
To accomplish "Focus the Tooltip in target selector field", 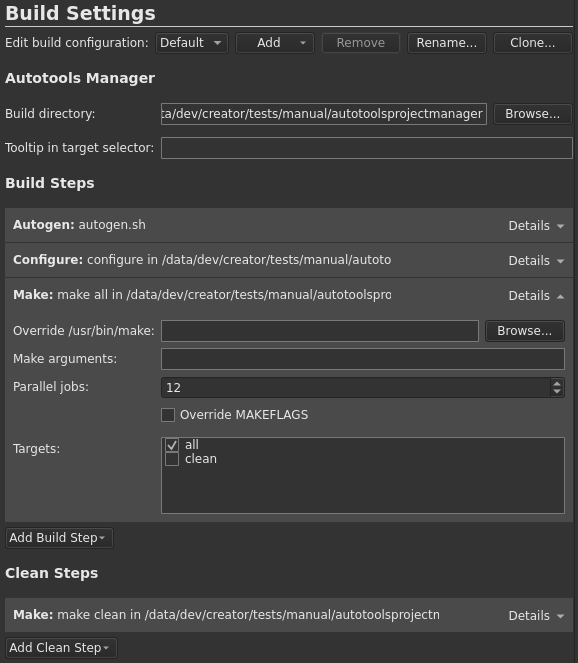I will pyautogui.click(x=367, y=148).
